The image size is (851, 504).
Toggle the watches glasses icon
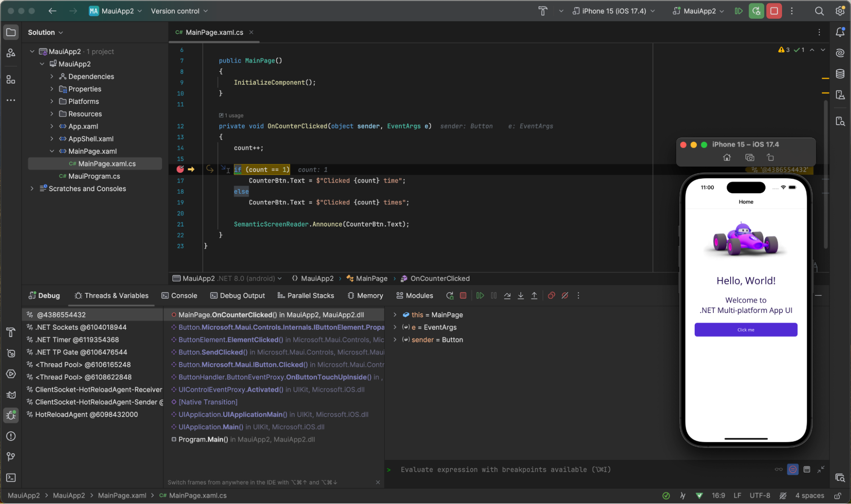click(x=779, y=470)
